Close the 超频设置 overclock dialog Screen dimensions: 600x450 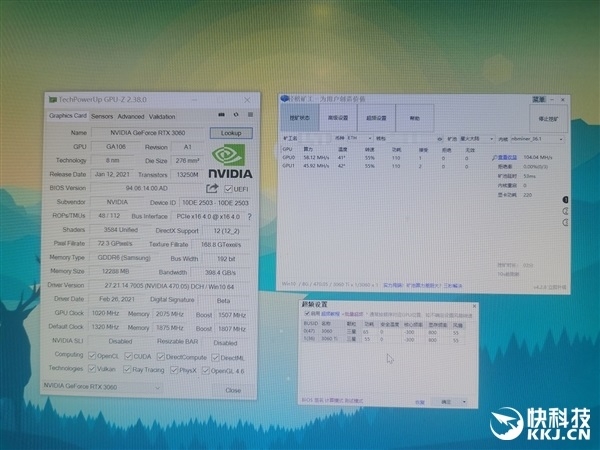coord(474,306)
